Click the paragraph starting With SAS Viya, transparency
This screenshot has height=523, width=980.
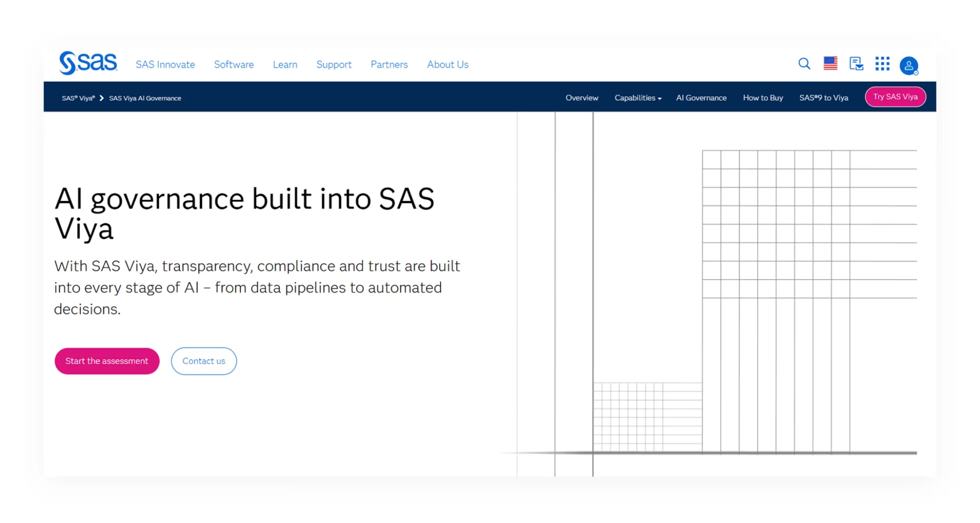tap(257, 288)
